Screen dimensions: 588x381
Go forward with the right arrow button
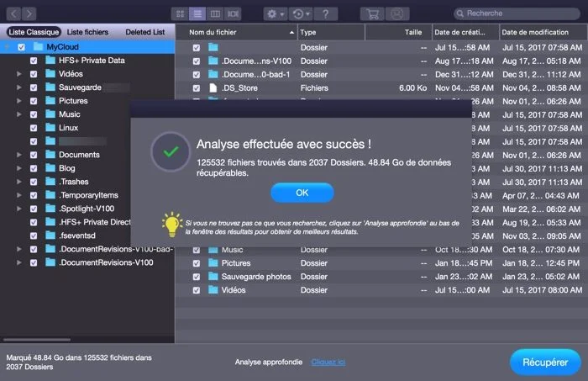click(x=29, y=14)
